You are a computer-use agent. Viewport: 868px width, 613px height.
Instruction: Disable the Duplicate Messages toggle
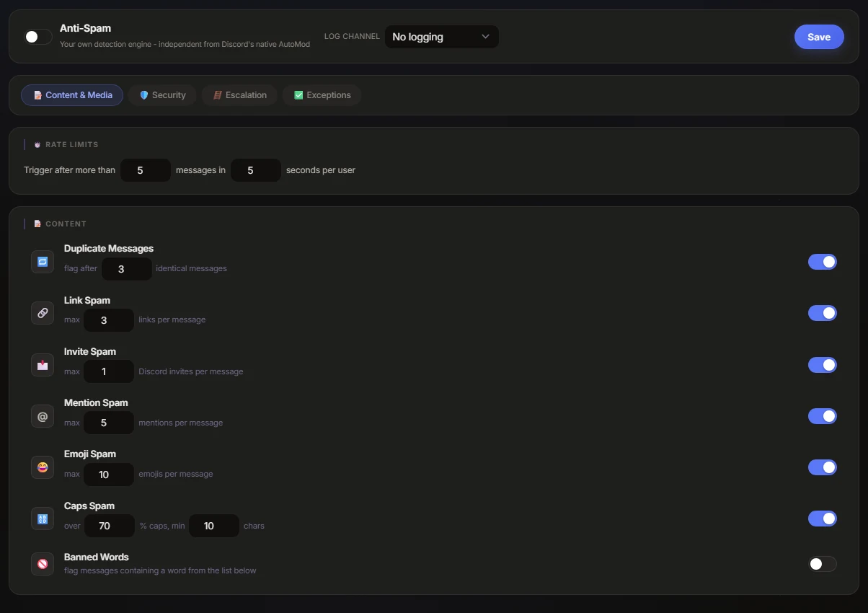point(823,262)
